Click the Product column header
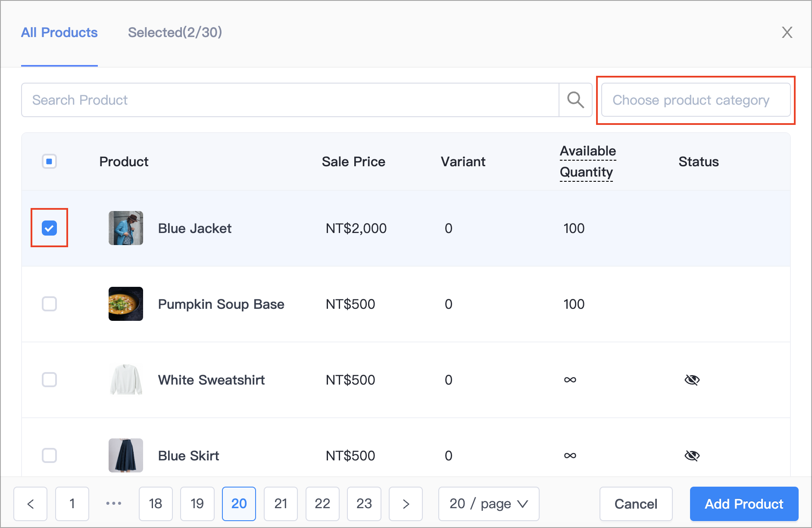Viewport: 812px width, 528px height. coord(124,162)
